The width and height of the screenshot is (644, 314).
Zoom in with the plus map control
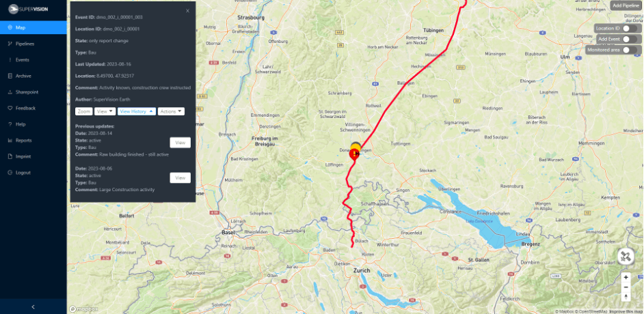pyautogui.click(x=626, y=278)
